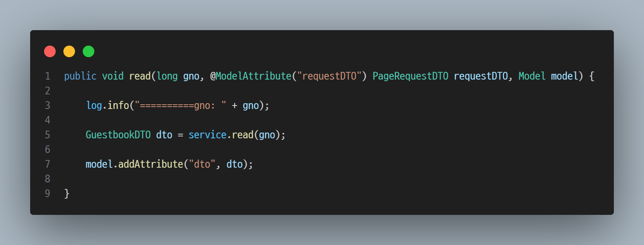
Task: Click the "requestDTO" string literal
Action: (329, 76)
